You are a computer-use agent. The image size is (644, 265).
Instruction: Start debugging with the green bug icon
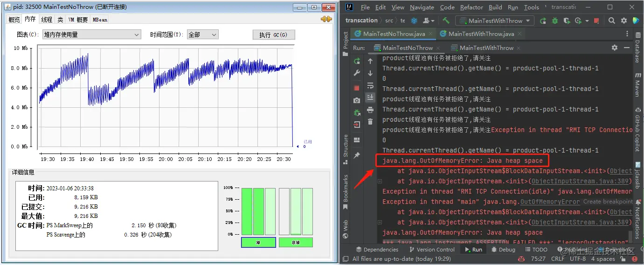click(555, 21)
